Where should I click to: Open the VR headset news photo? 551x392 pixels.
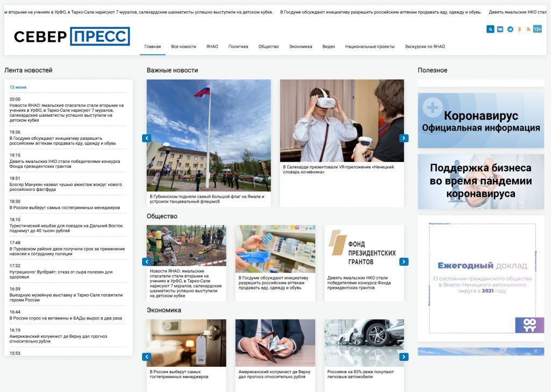pyautogui.click(x=342, y=120)
